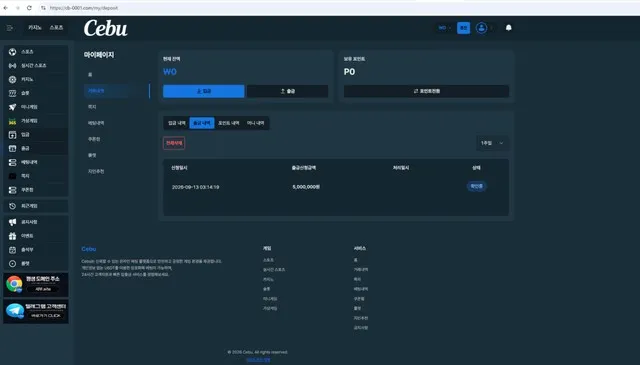Go back with the browser back arrow
Screen dimensions: 640x365
coord(5,8)
